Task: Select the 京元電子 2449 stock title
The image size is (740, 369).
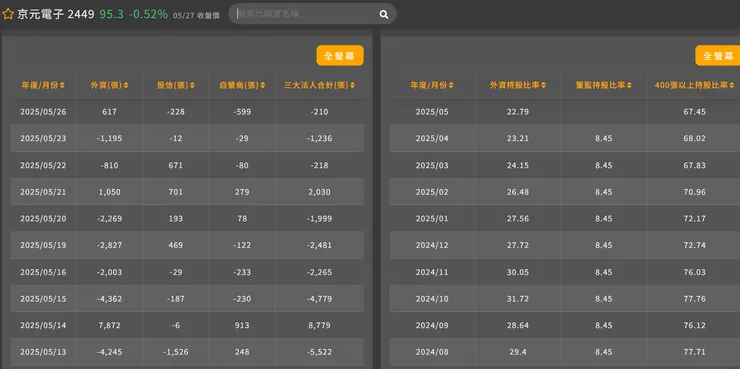Action: [x=56, y=14]
